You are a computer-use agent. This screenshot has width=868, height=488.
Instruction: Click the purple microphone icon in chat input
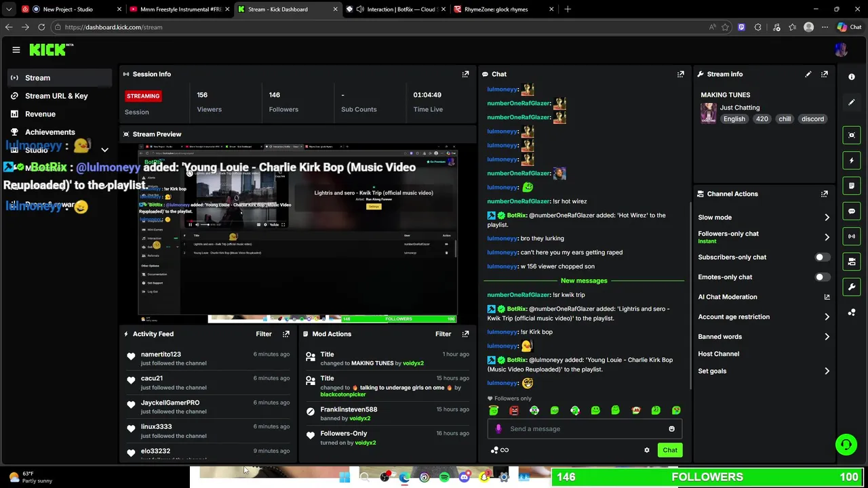(x=498, y=428)
